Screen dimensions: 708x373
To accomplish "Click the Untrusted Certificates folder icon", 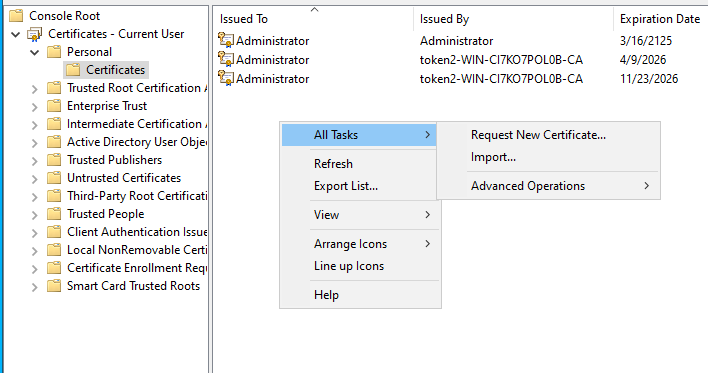I will [54, 178].
